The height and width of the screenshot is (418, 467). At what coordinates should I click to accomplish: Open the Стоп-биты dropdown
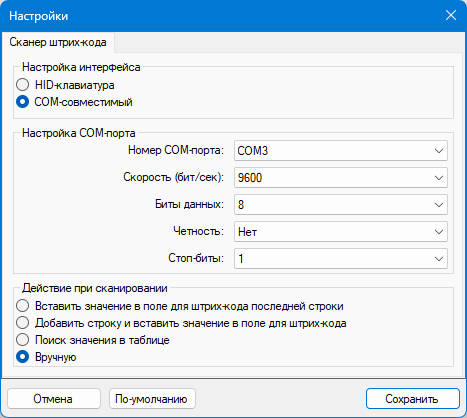click(x=341, y=259)
